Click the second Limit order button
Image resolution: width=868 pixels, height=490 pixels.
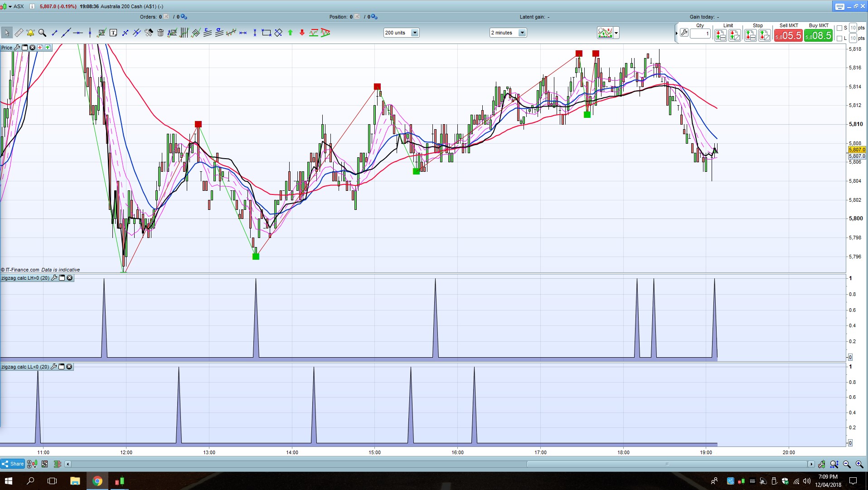(735, 35)
